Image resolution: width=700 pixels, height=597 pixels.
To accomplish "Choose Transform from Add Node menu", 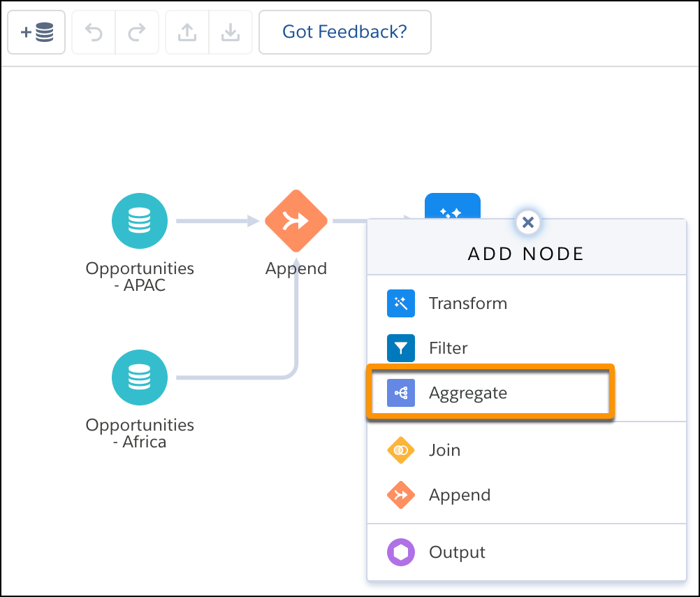I will click(x=468, y=303).
